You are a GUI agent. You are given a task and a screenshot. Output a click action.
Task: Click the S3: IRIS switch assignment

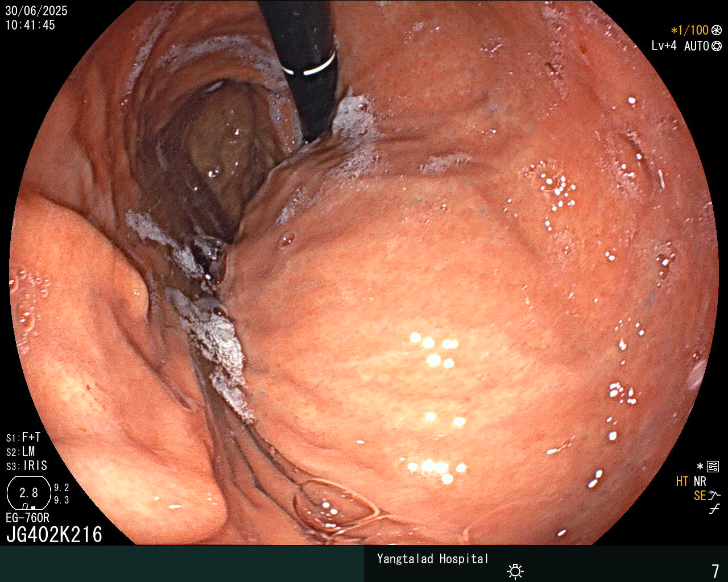point(27,465)
